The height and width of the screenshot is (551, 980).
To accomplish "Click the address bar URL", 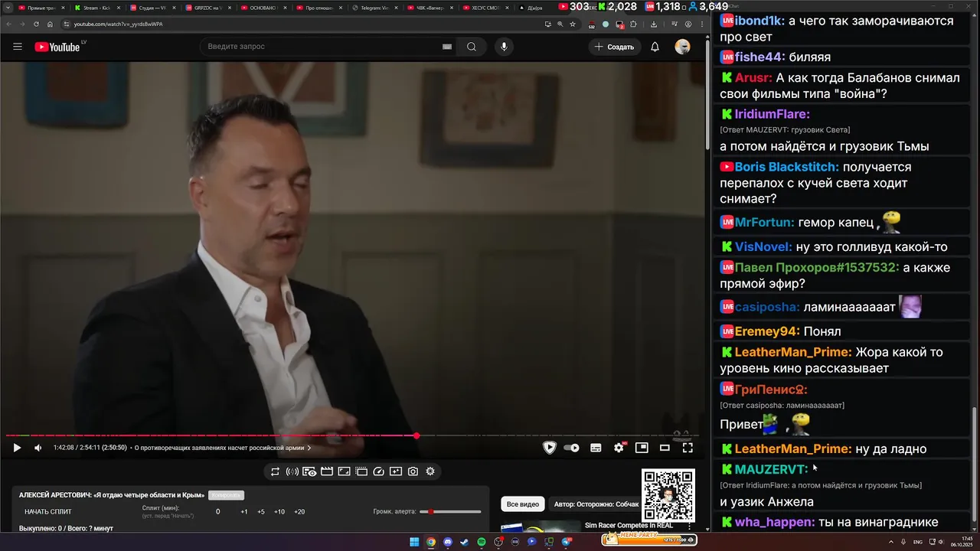I will tap(118, 24).
